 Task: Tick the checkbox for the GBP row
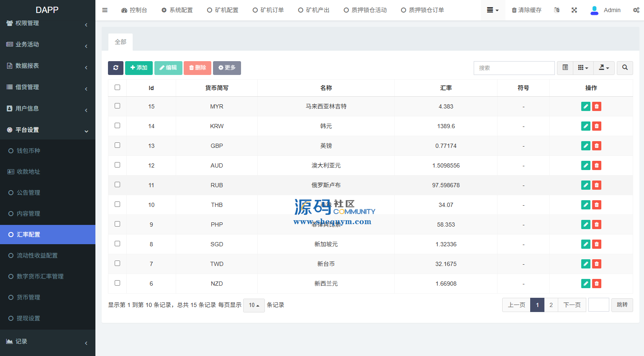[x=117, y=145]
